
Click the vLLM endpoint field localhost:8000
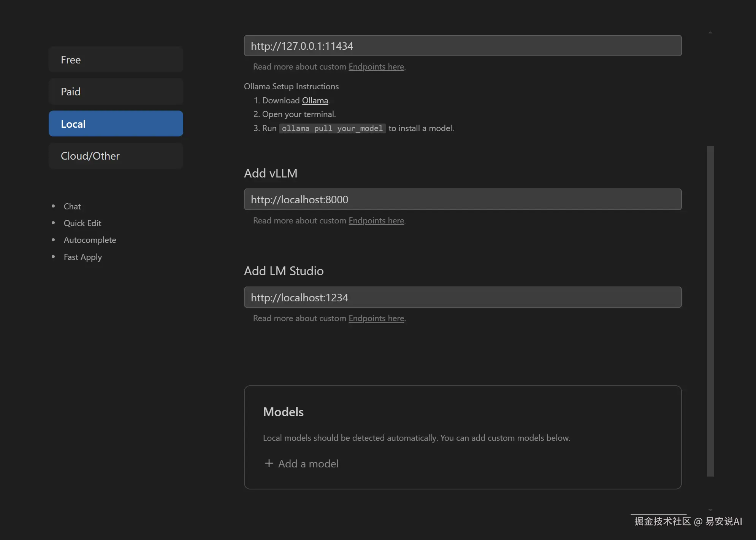(x=462, y=200)
